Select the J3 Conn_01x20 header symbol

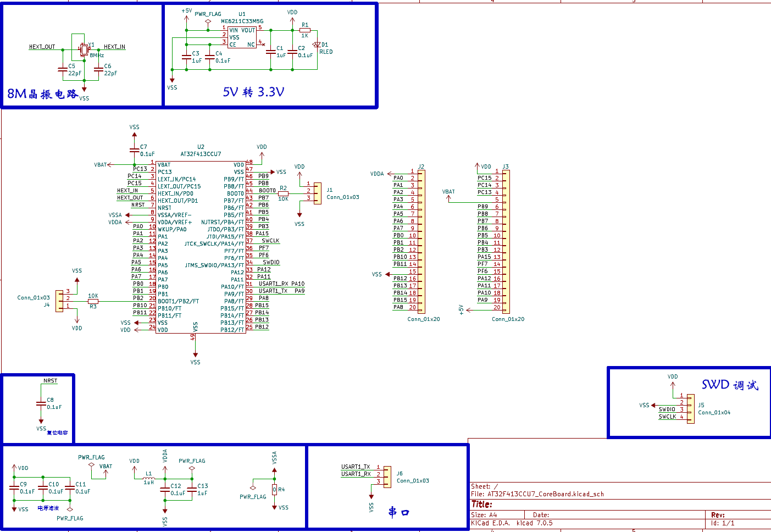click(x=506, y=242)
